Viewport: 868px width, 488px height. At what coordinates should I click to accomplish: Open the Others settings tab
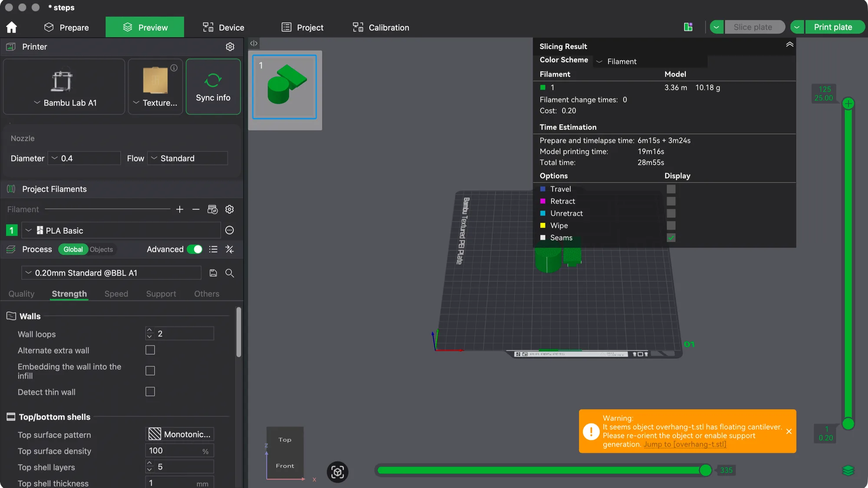pos(207,294)
